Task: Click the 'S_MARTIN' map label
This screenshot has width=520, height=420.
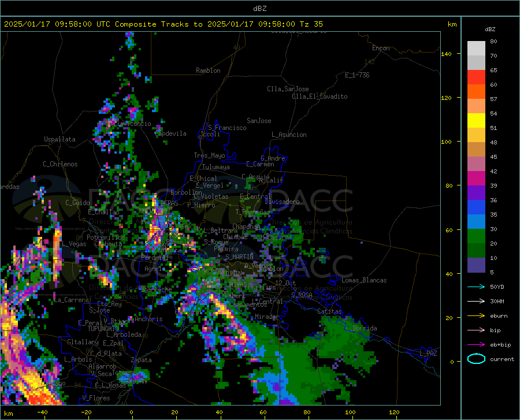Action: click(x=239, y=257)
